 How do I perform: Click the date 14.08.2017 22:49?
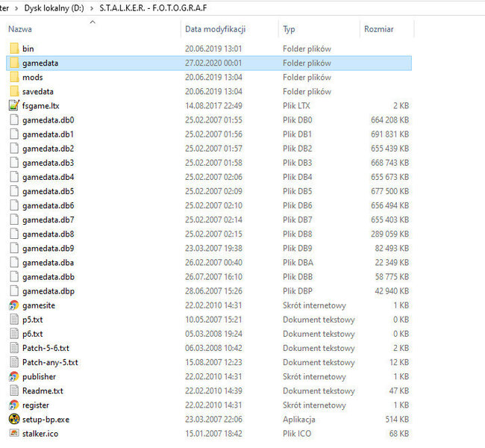[213, 105]
